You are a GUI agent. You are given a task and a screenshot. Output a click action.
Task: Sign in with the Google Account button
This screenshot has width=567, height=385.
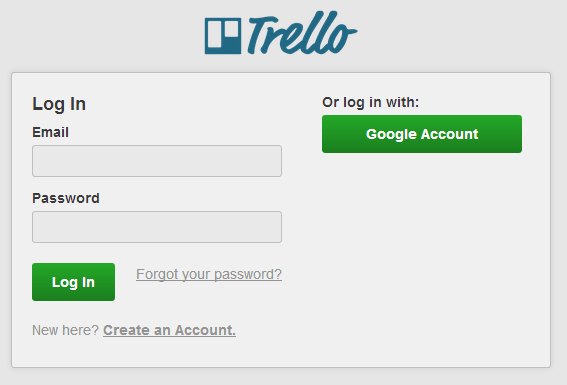point(422,134)
